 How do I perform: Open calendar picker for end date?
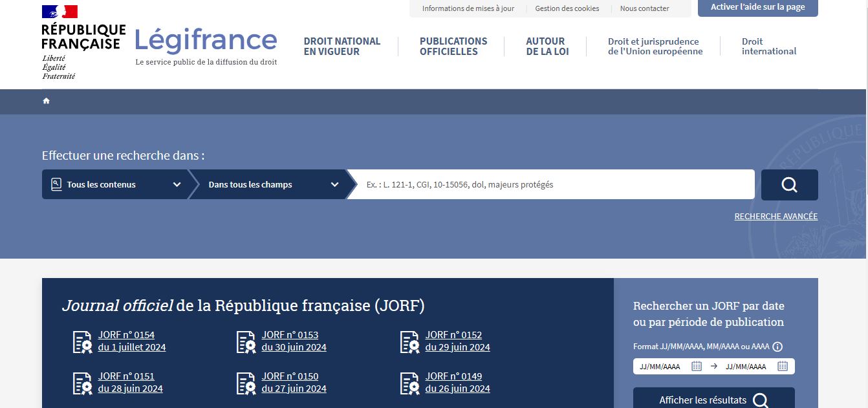coord(783,366)
